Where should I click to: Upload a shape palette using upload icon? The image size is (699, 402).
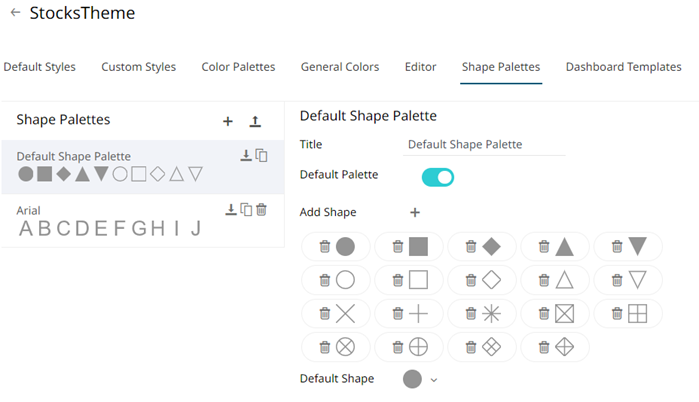tap(255, 121)
